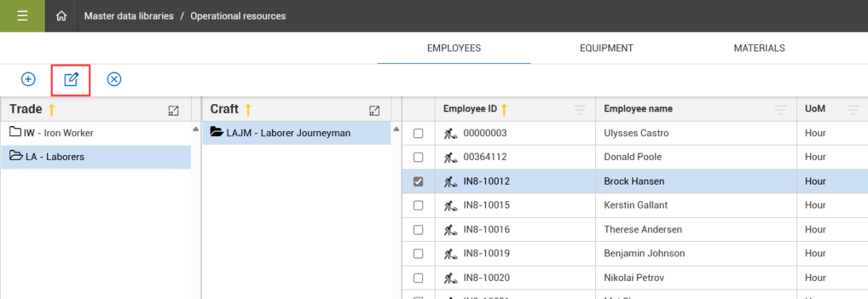Switch to the Materials tab
Image resolution: width=868 pixels, height=299 pixels.
[x=759, y=49]
